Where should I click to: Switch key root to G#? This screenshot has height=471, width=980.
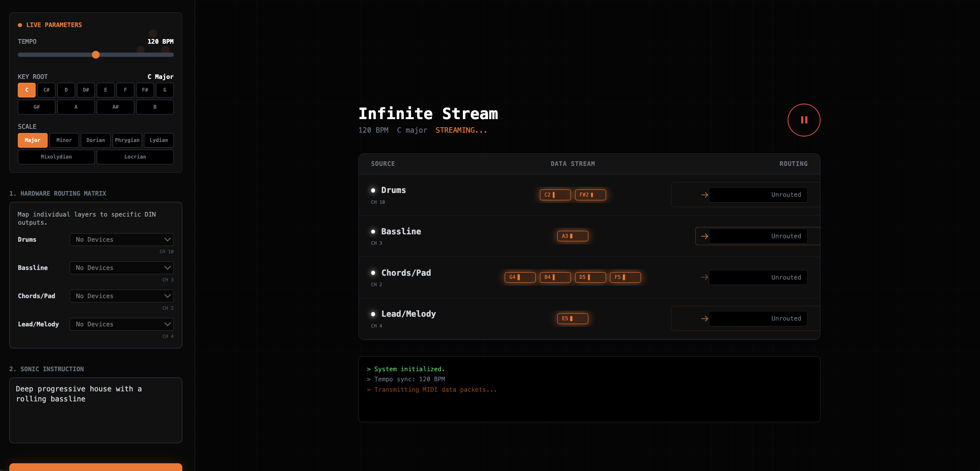click(x=36, y=107)
